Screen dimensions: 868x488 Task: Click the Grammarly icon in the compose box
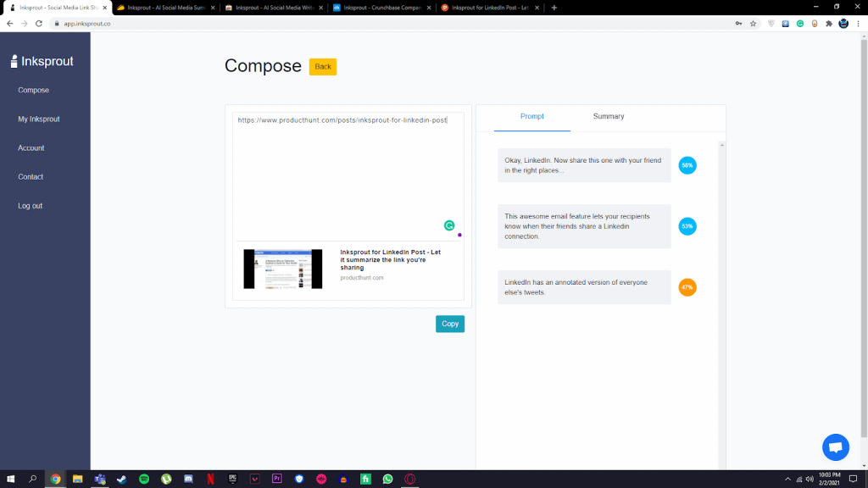(x=449, y=225)
